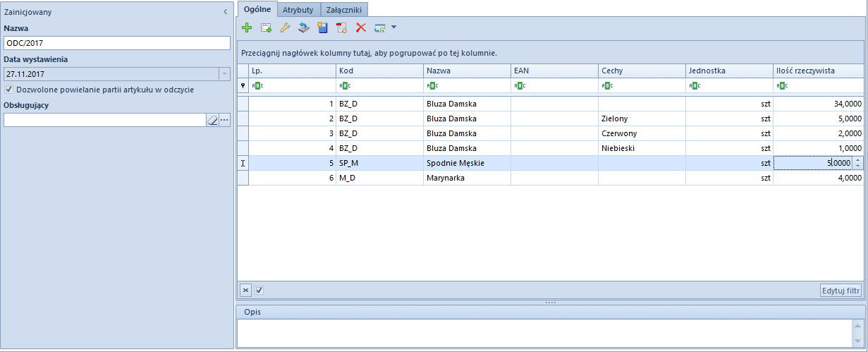The height and width of the screenshot is (352, 868).
Task: Click the Obsługujący input field
Action: pyautogui.click(x=104, y=120)
